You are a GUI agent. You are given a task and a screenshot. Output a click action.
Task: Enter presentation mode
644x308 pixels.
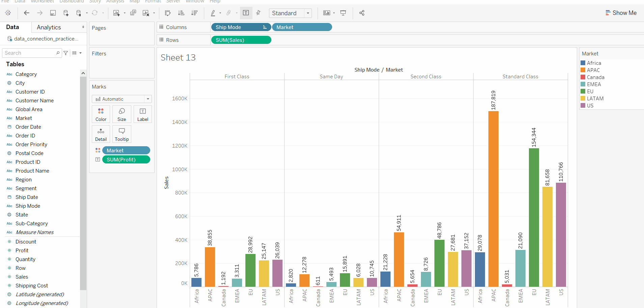(343, 13)
